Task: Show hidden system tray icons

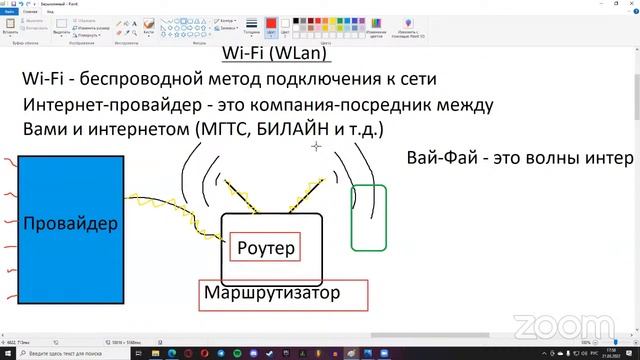Action: [x=544, y=353]
